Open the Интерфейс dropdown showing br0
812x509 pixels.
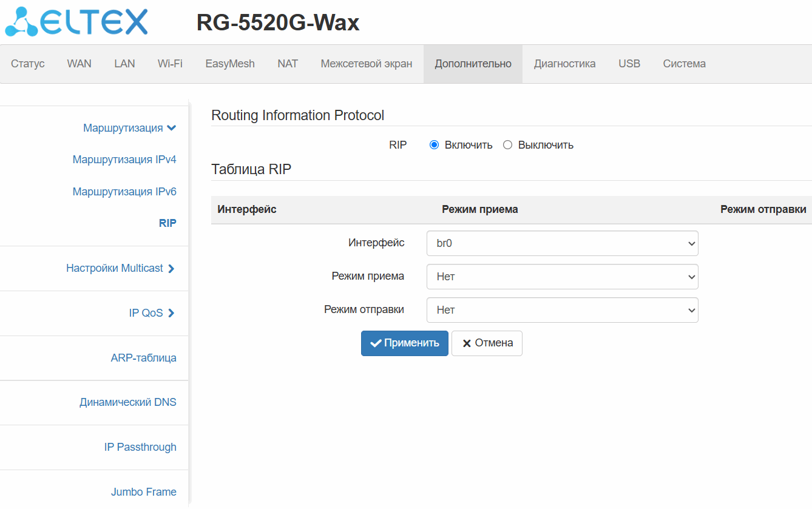pyautogui.click(x=562, y=243)
